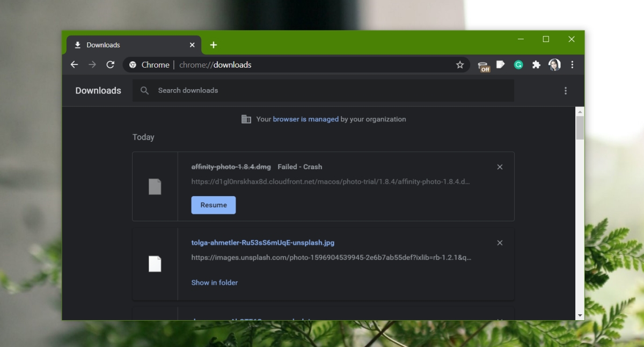Click the crossed-out affinity-photo-1.8.4.dmg filename
Viewport: 644px width, 347px height.
pos(231,167)
